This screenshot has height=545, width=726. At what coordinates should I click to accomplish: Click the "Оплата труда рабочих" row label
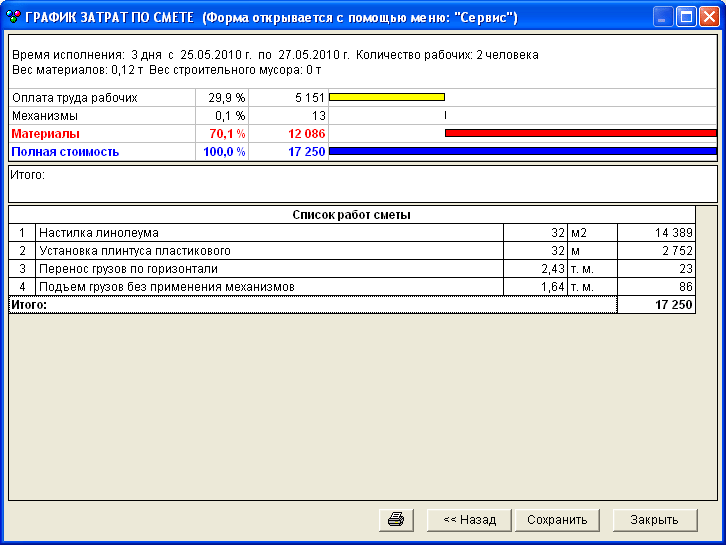pyautogui.click(x=74, y=98)
